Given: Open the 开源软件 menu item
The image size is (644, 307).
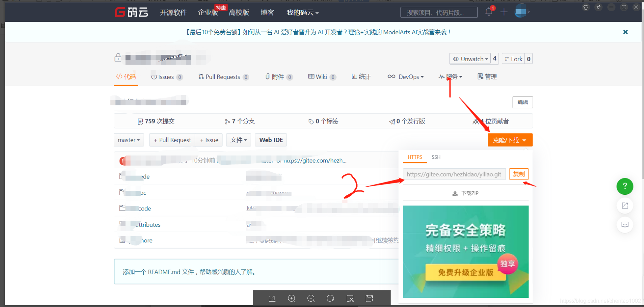Looking at the screenshot, I should tap(174, 13).
